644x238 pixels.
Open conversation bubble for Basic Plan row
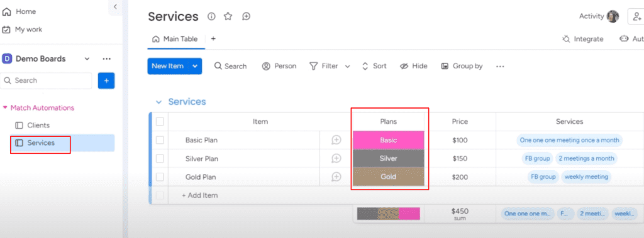pyautogui.click(x=336, y=140)
